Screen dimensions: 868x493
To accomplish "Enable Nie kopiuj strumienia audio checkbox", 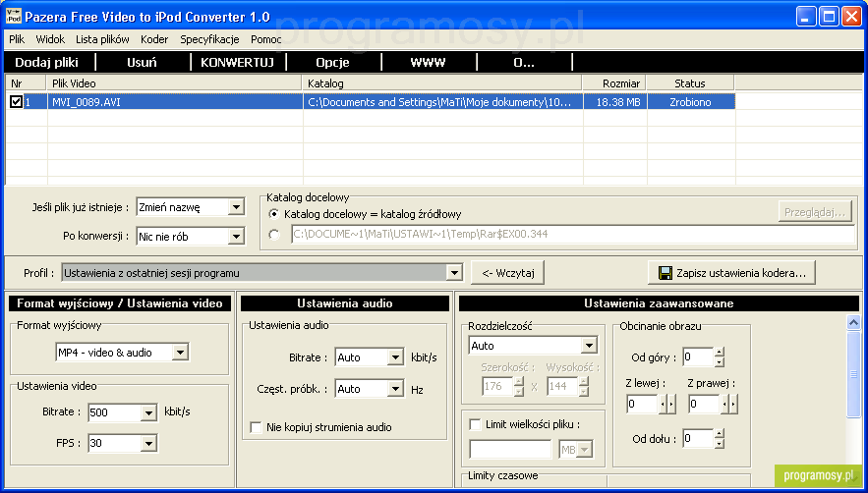I will (256, 427).
